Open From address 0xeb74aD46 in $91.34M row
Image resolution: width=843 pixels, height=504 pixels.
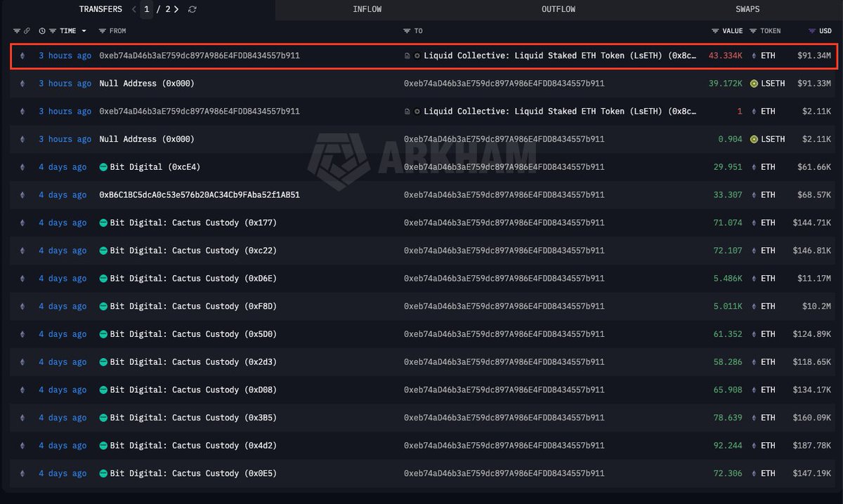[200, 55]
